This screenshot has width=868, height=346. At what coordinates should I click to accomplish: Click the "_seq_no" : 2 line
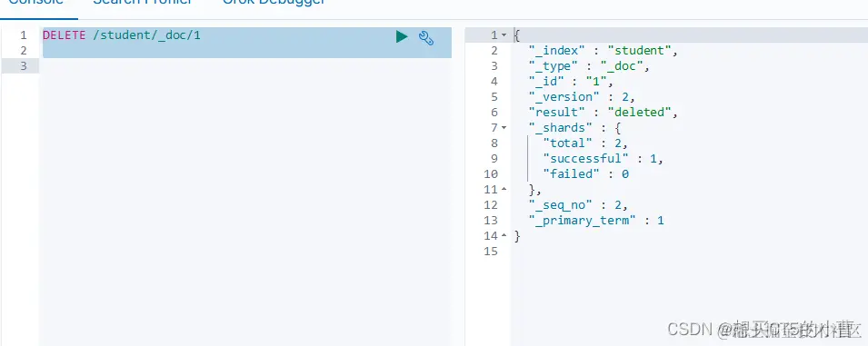point(578,205)
